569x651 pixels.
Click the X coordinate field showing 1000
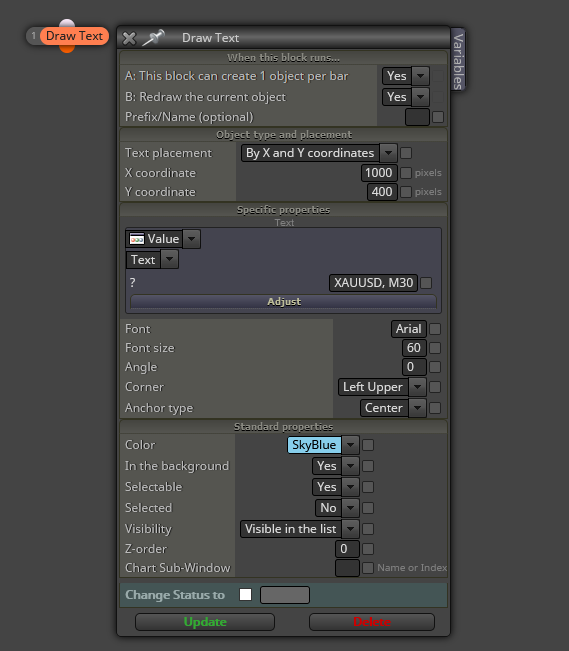379,173
